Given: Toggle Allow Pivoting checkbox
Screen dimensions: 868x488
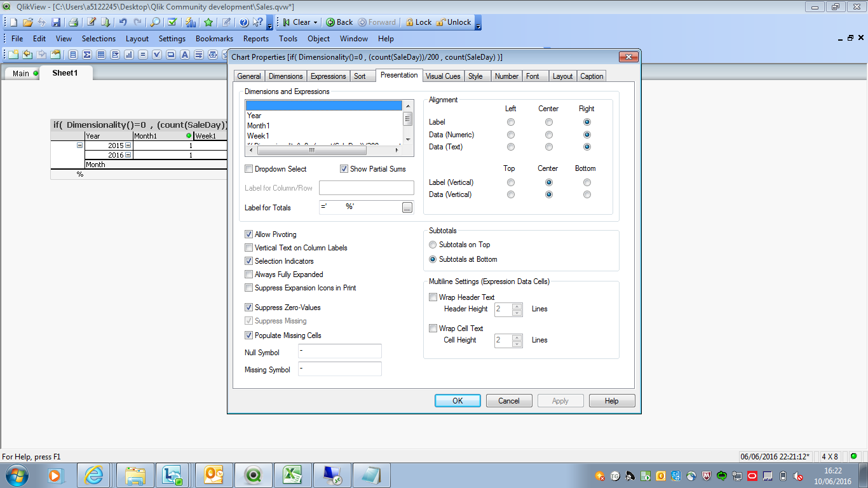Looking at the screenshot, I should 249,234.
